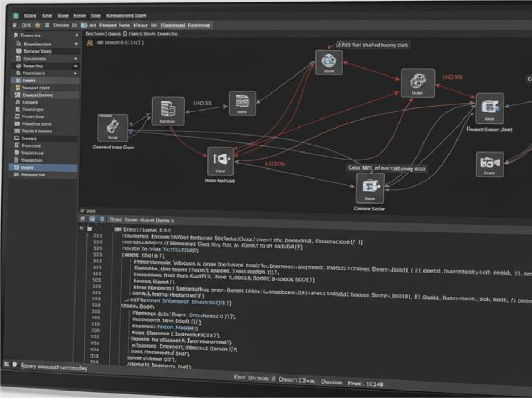Click the red edge label right of the megaphone node
532x398 pixels.
point(275,164)
